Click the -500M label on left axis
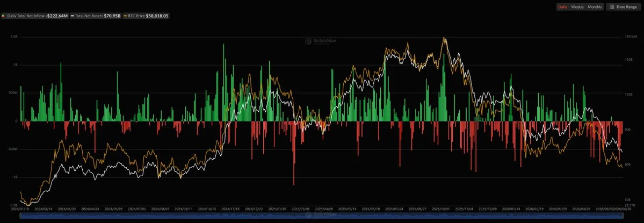The width and height of the screenshot is (644, 223). pyautogui.click(x=12, y=149)
